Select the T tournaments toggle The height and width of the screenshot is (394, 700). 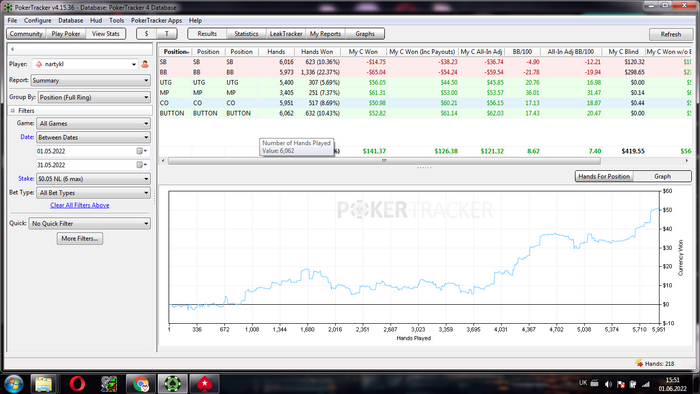point(167,33)
